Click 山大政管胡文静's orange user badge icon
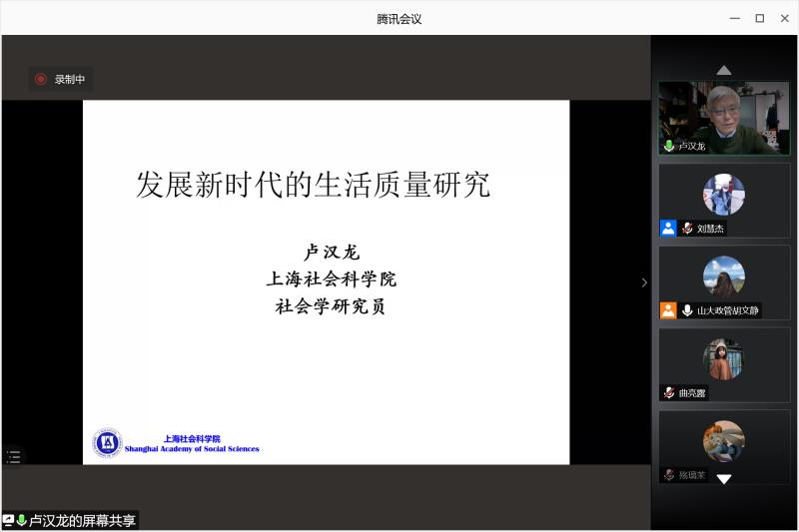The height and width of the screenshot is (532, 799). pyautogui.click(x=668, y=310)
